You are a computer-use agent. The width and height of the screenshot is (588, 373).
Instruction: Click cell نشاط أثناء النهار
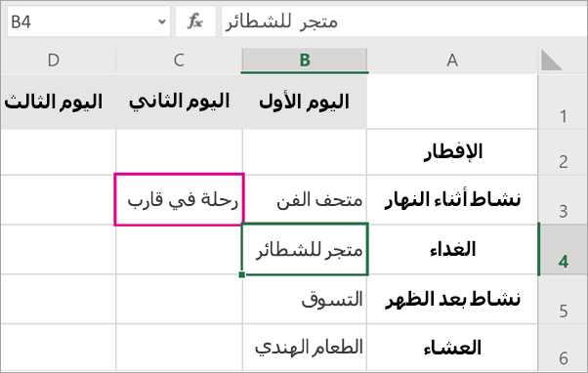coord(452,200)
